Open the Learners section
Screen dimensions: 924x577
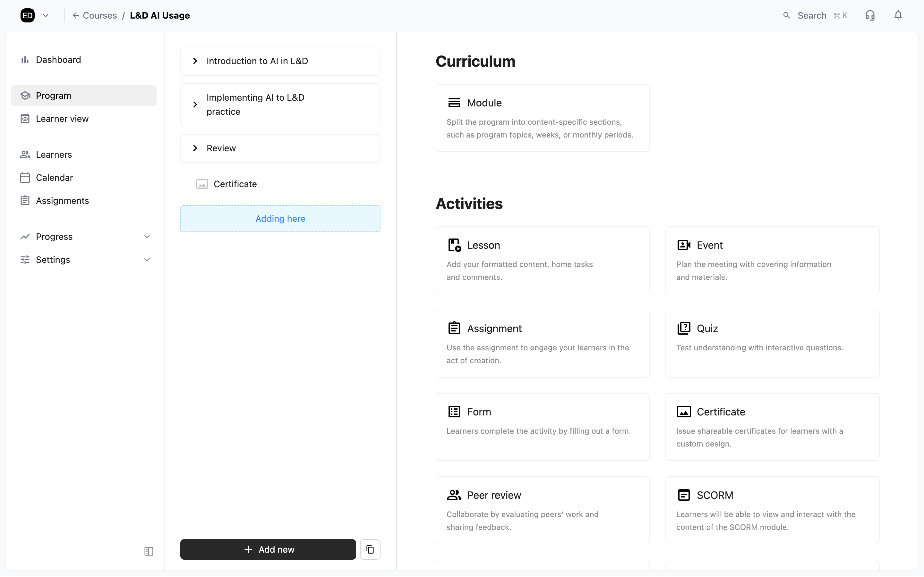pos(54,154)
